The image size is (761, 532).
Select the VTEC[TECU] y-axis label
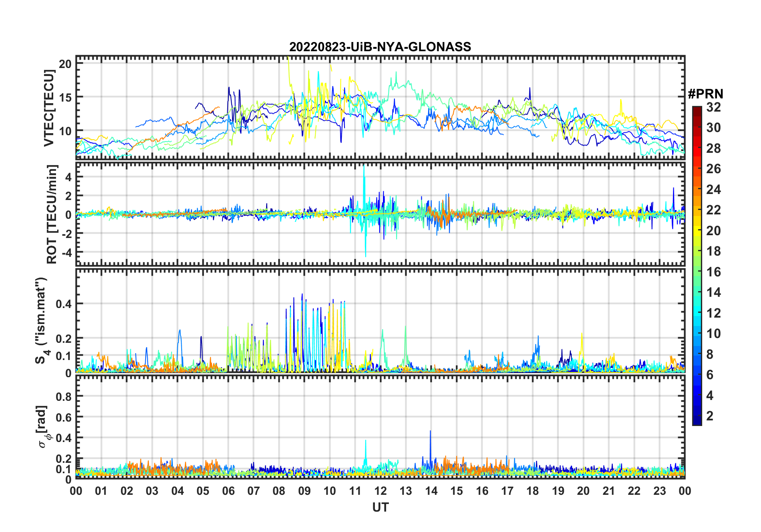pos(49,108)
